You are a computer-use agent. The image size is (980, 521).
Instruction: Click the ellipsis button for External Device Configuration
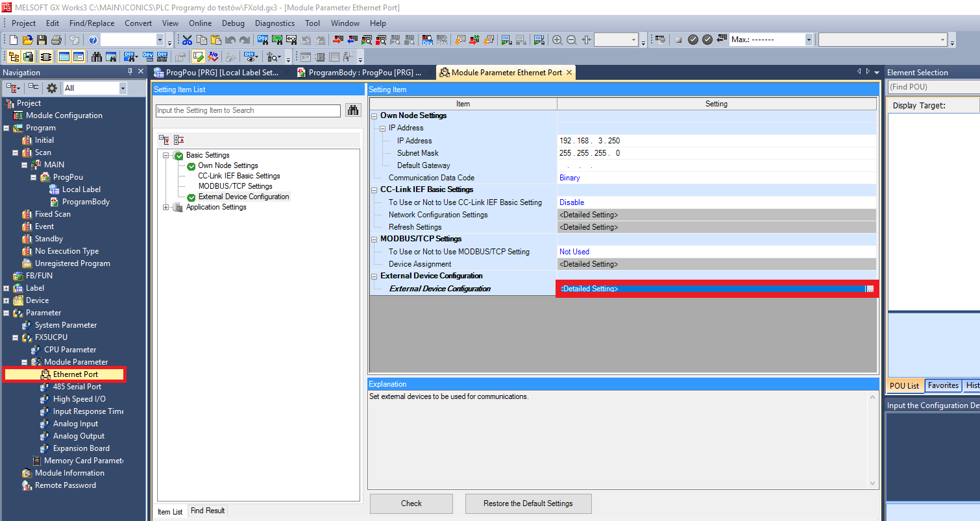(870, 289)
